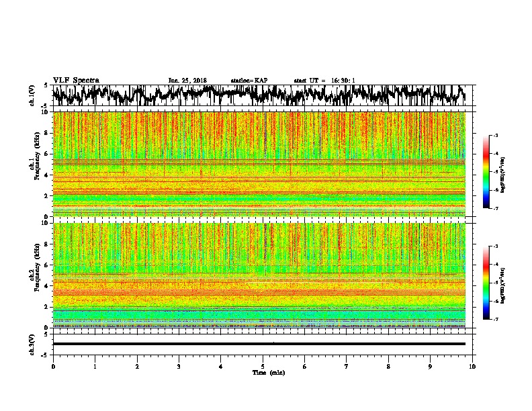Click the "ch.1(V)" waveform axis label

click(x=32, y=95)
